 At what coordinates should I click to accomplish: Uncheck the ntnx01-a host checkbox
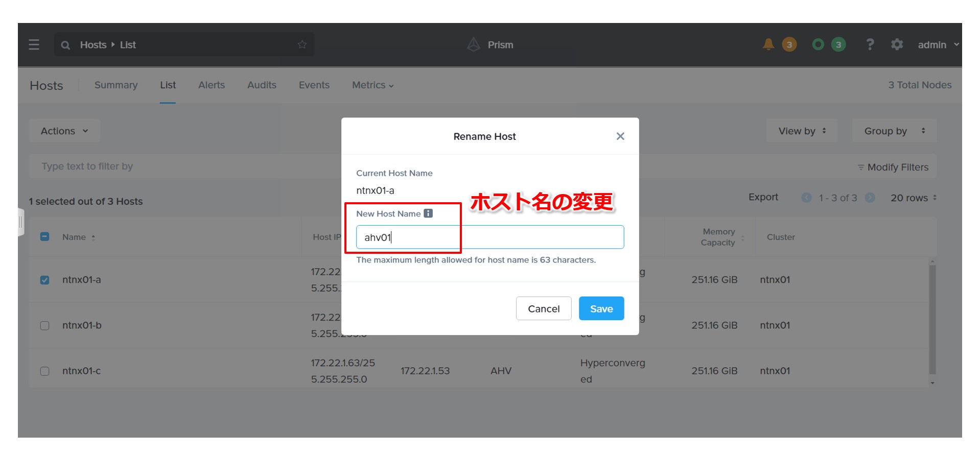pos(45,280)
